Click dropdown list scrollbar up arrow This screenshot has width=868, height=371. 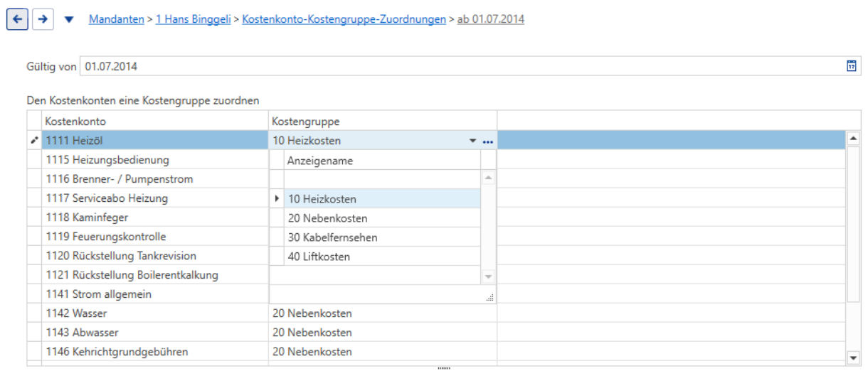coord(488,178)
